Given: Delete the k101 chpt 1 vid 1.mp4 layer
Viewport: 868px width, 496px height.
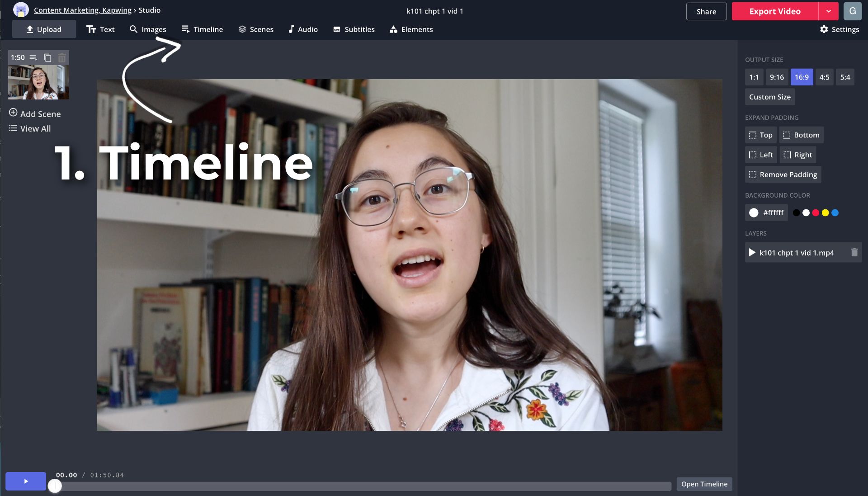Looking at the screenshot, I should tap(854, 252).
